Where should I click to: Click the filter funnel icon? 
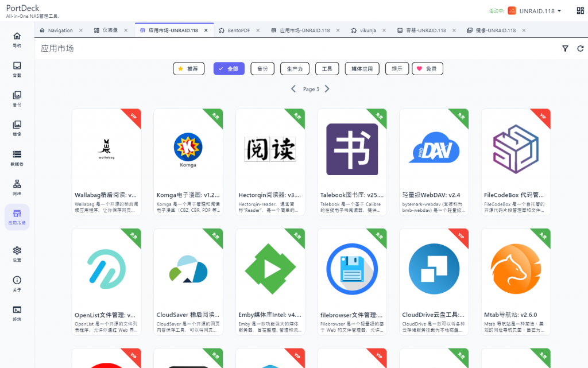tap(565, 49)
